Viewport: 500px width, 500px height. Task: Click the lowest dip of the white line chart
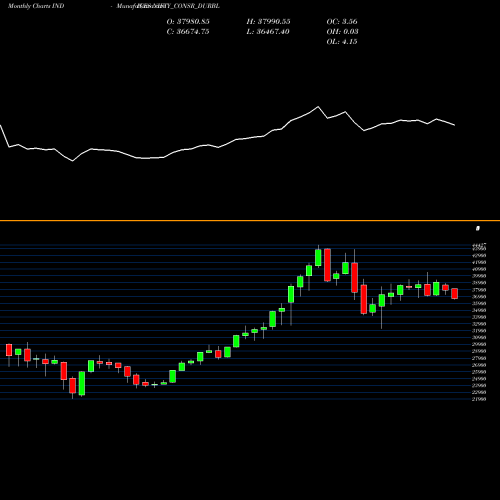coord(73,161)
